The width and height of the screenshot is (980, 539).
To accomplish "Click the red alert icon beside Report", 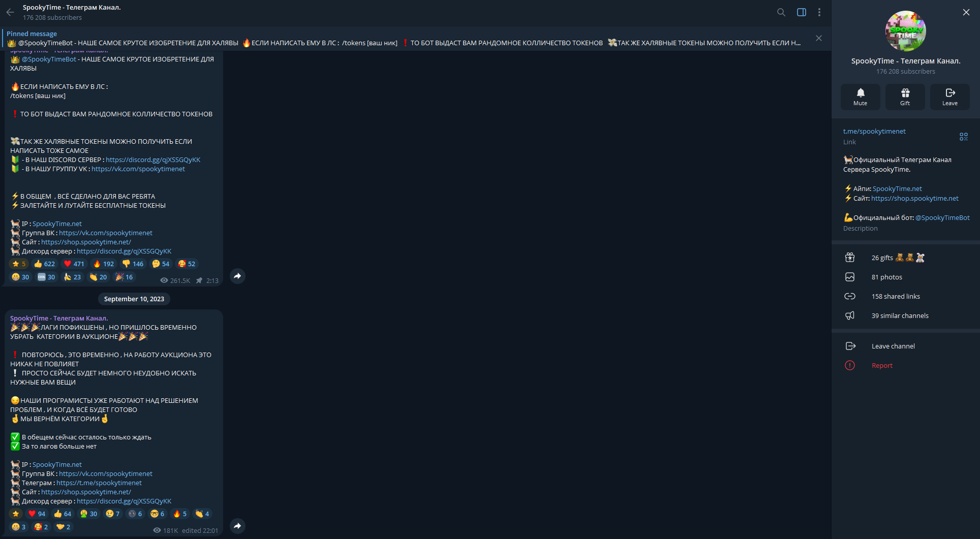I will click(850, 365).
